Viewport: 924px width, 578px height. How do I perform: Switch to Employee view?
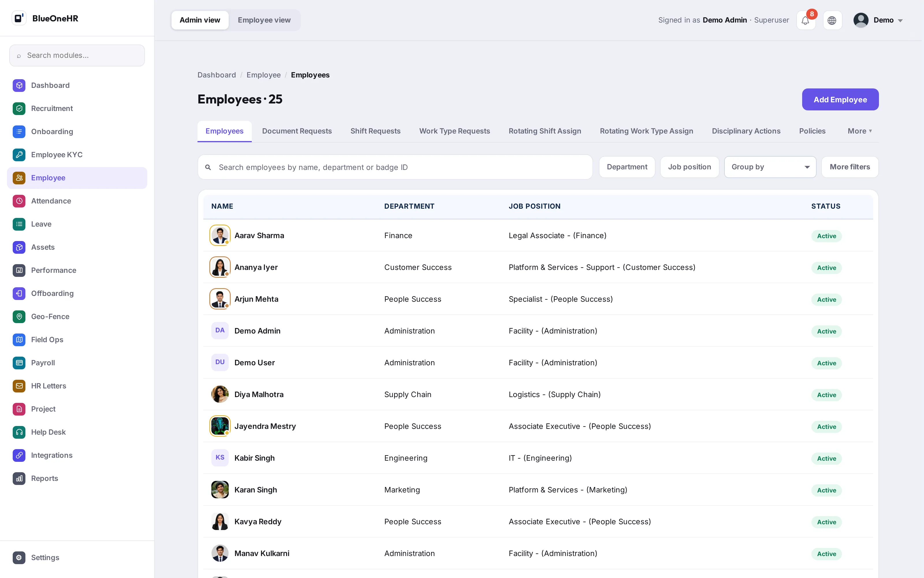click(264, 20)
